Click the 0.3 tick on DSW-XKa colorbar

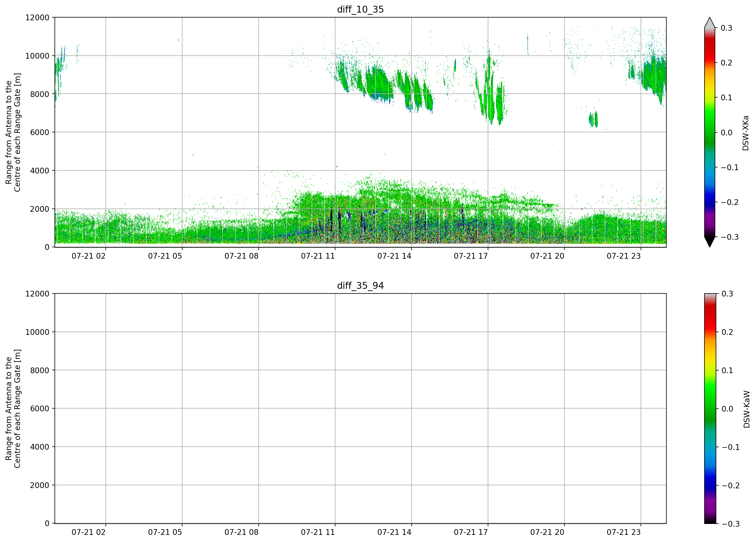click(726, 28)
